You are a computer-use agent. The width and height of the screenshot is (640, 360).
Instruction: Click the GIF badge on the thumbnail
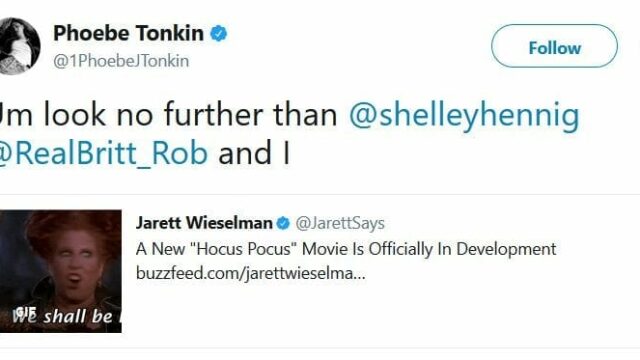(27, 311)
